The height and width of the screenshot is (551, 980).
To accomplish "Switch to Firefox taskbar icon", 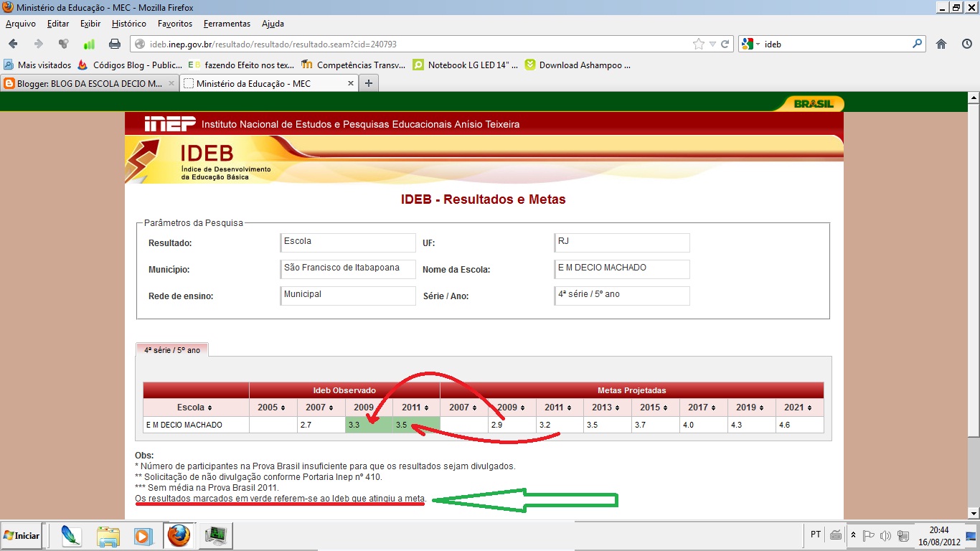I will 179,535.
